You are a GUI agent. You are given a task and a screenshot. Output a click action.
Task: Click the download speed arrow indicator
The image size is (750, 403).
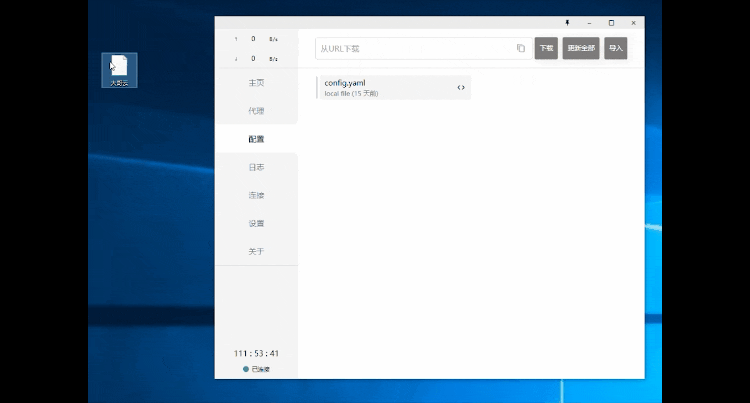236,59
